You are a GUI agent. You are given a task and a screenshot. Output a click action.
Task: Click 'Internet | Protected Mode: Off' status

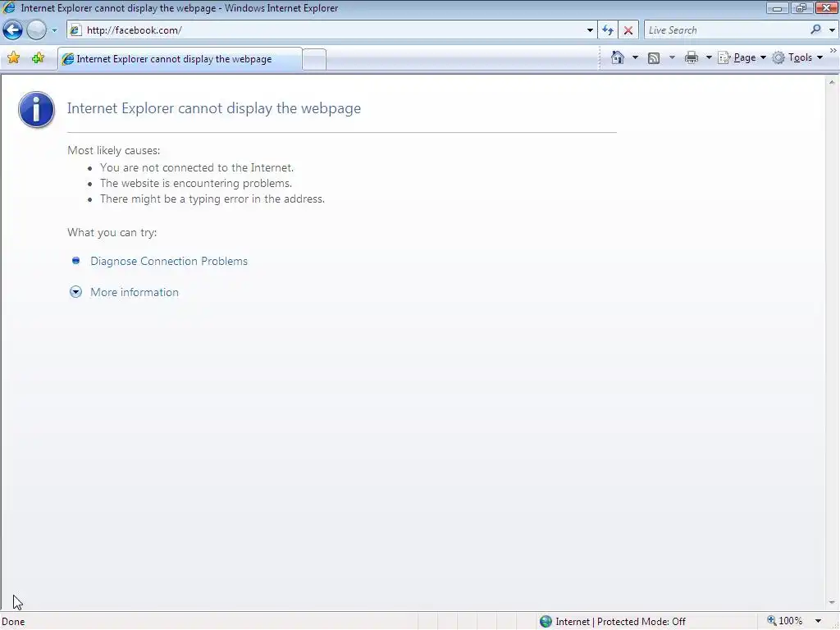(x=620, y=622)
